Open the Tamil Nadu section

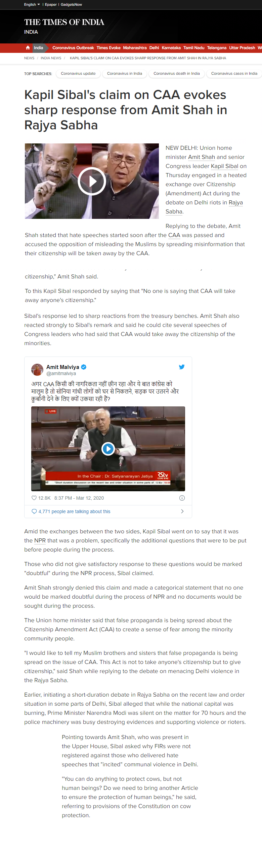(194, 48)
